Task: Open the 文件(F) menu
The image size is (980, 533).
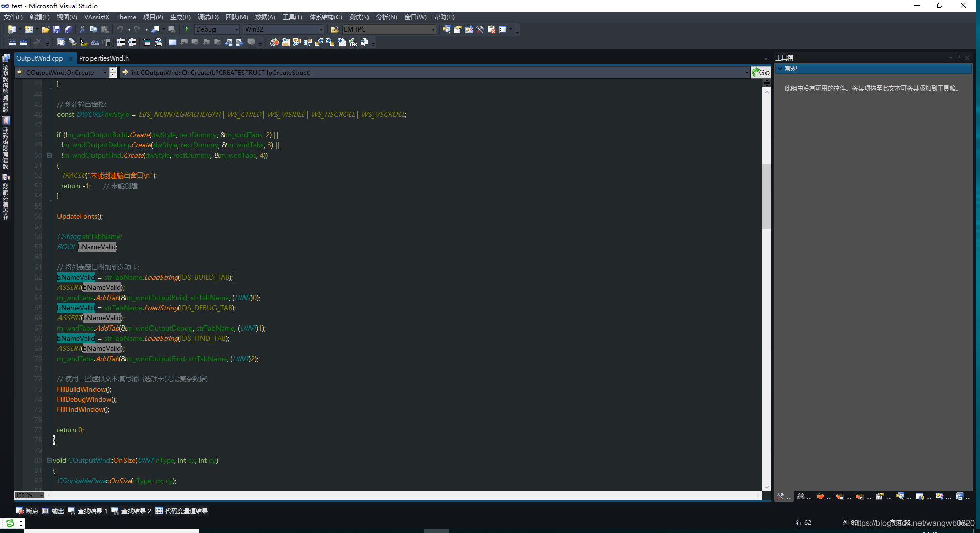Action: (13, 17)
